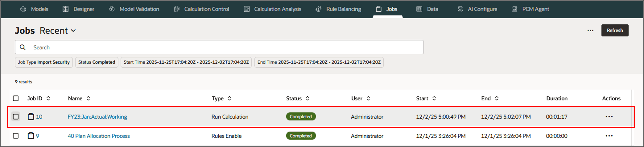Click the Rules Enable type cell
This screenshot has height=147, width=644.
click(227, 136)
